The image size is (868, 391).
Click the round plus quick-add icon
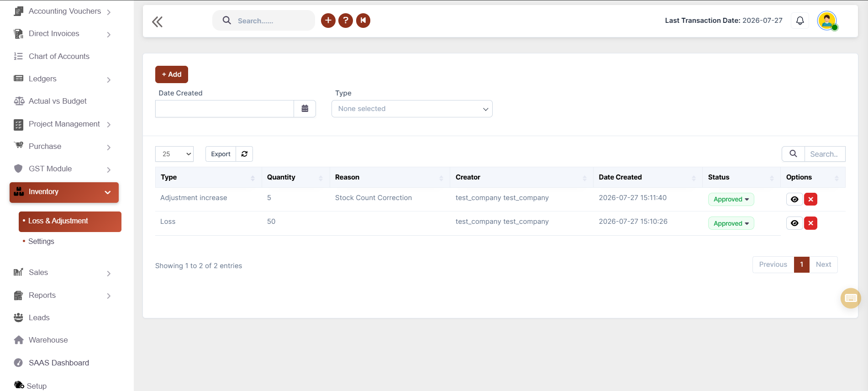coord(328,21)
